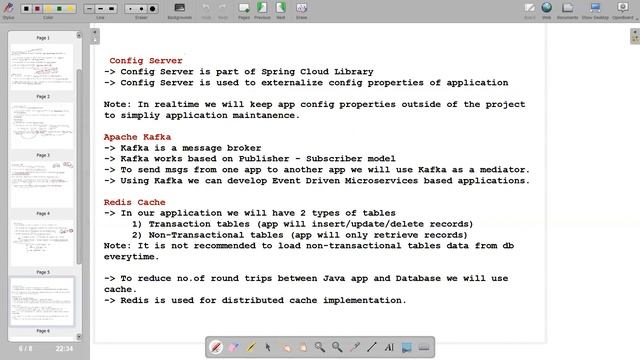Select the Pen tool in stylus palette

click(216, 347)
